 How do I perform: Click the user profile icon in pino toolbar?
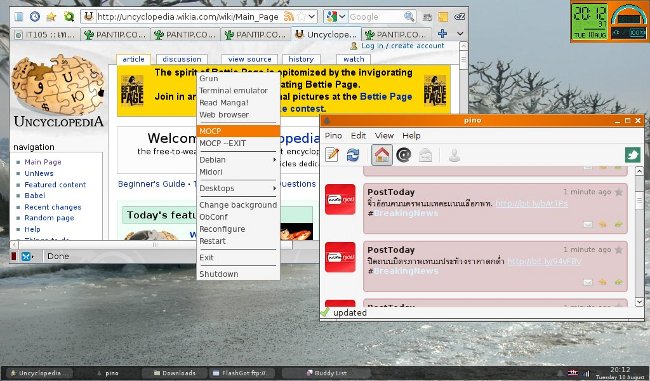coord(455,155)
